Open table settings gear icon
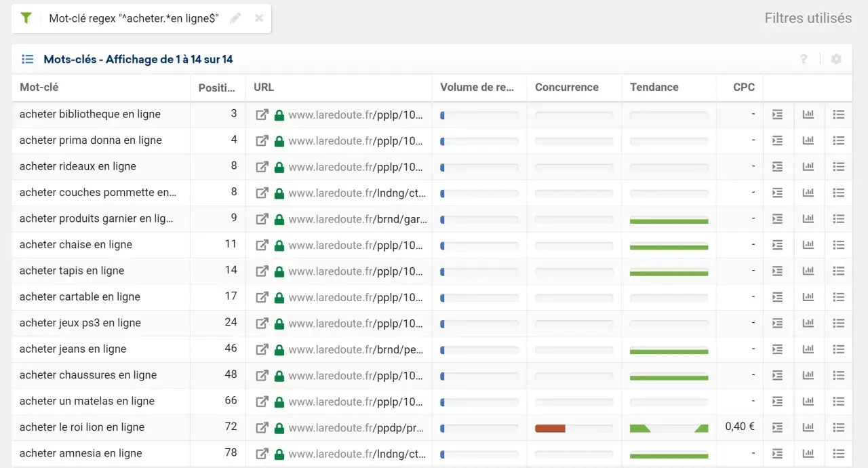868x468 pixels. [x=836, y=59]
